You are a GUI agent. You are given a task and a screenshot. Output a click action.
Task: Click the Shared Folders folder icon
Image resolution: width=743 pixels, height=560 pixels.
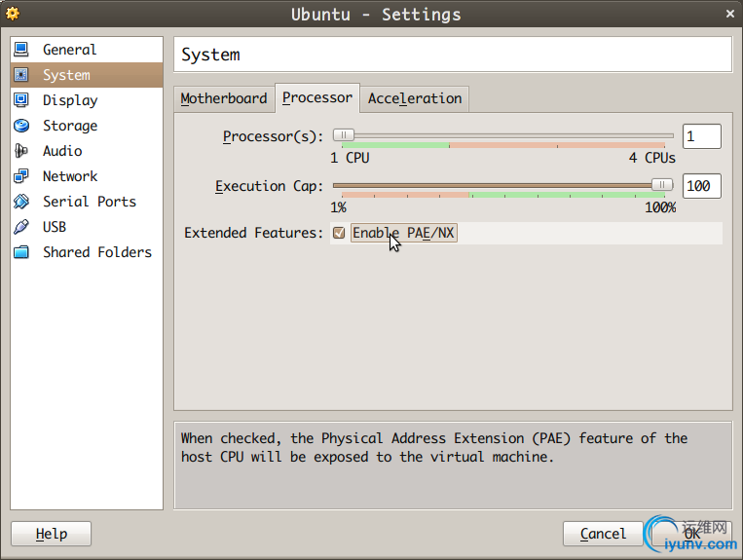click(21, 252)
